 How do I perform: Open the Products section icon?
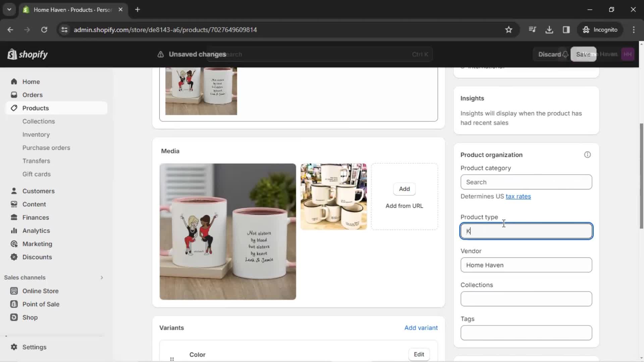(14, 108)
